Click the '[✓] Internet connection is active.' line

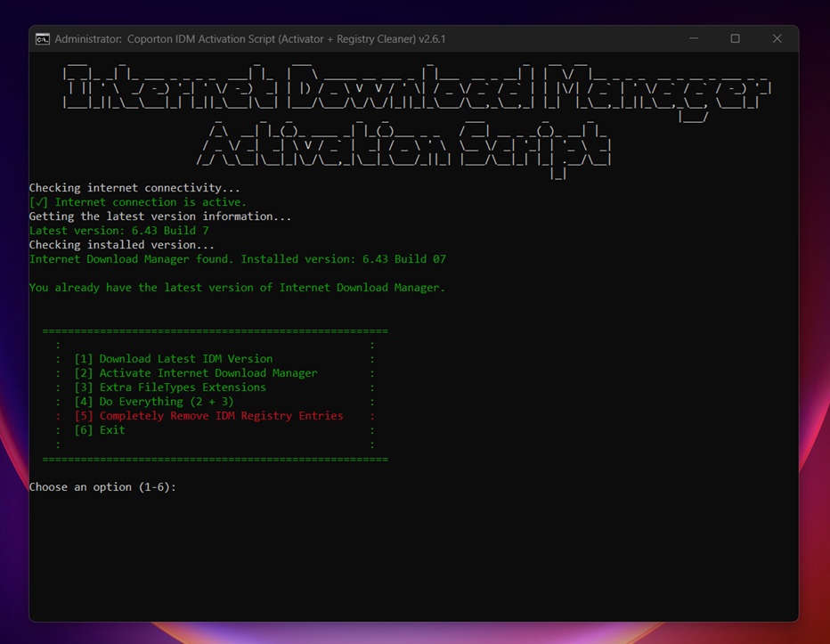tap(138, 202)
